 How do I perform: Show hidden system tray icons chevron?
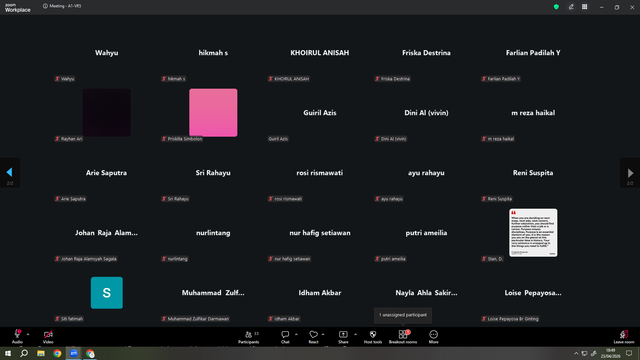coord(576,353)
